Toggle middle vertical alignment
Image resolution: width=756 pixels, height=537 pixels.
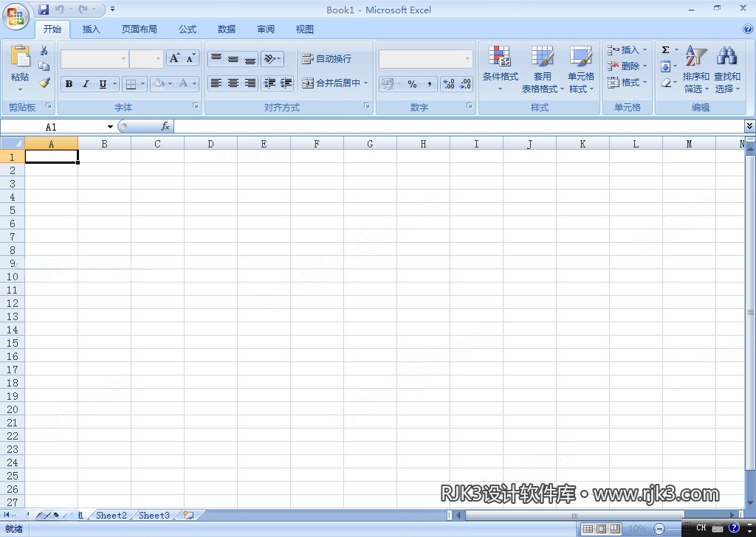click(x=233, y=58)
